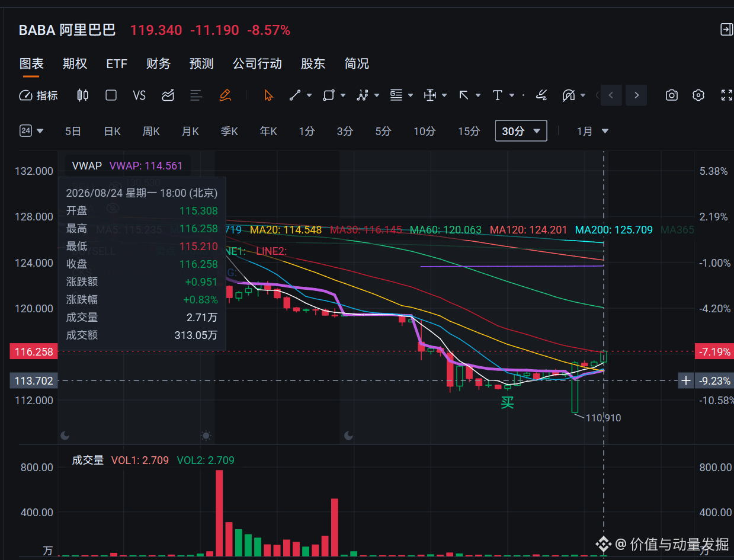
Task: Open chart settings gear
Action: click(699, 95)
